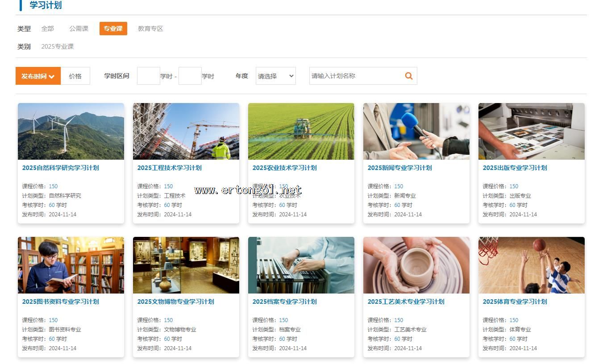Click the minimum 学时 input box
603x364 pixels.
click(148, 76)
